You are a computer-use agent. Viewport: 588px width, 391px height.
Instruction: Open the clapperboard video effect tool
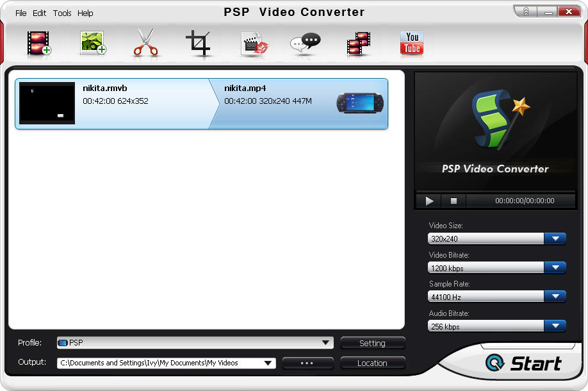click(x=254, y=44)
